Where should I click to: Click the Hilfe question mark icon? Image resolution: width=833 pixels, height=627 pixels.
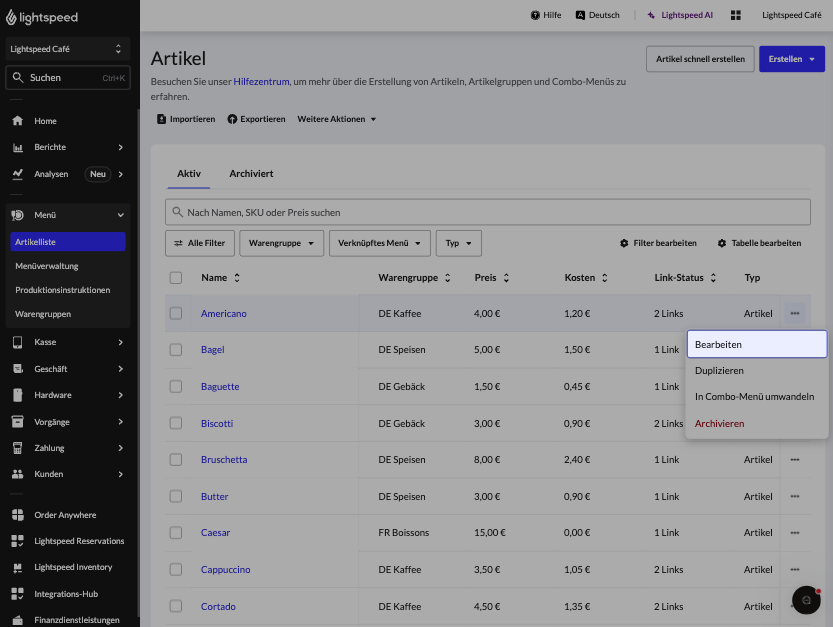pyautogui.click(x=535, y=15)
